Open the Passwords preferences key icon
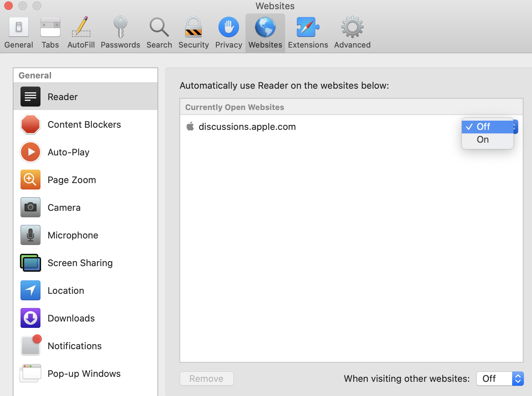 tap(120, 27)
